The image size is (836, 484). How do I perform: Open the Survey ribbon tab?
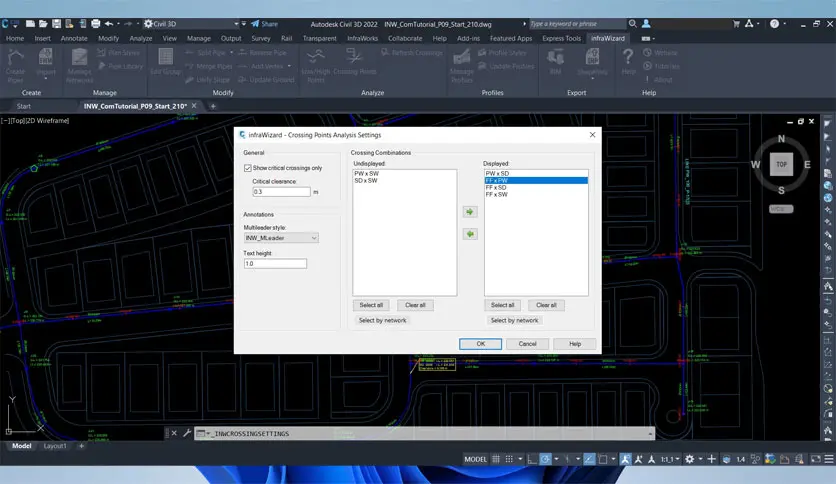[x=261, y=38]
